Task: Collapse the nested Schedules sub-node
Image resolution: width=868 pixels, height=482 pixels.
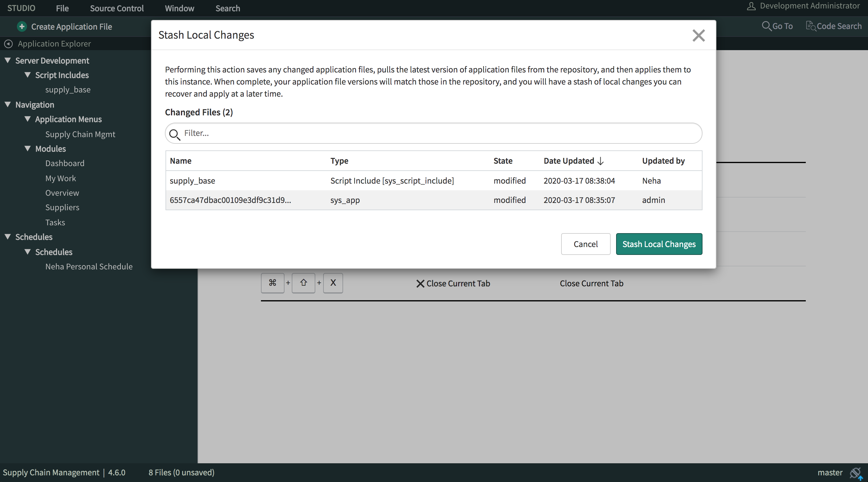Action: point(27,252)
